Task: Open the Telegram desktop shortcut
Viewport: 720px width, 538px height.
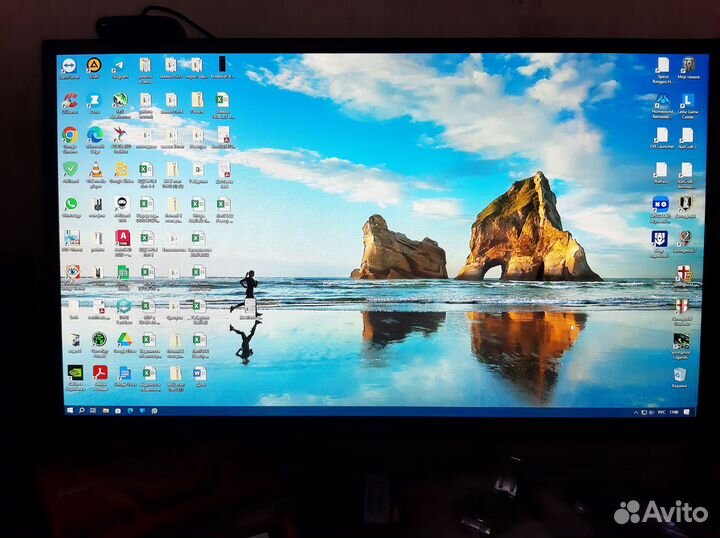Action: (x=120, y=66)
